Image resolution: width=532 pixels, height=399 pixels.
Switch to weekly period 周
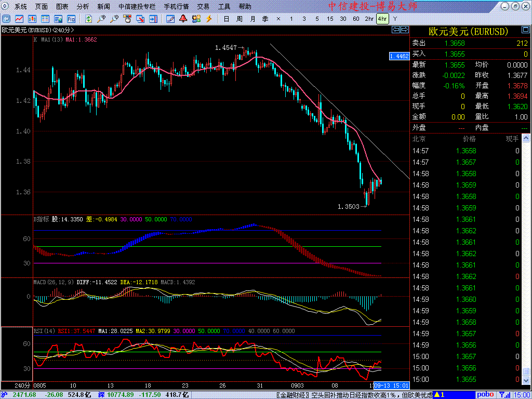239,19
